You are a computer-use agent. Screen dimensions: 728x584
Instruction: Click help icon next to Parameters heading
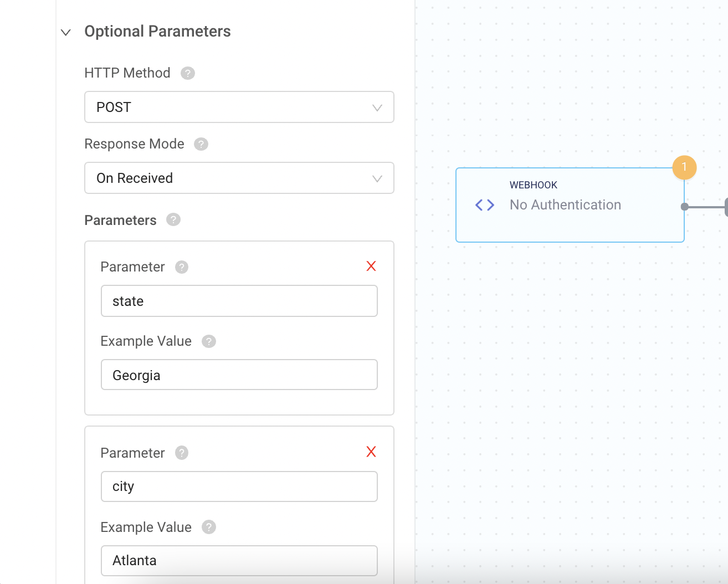tap(173, 220)
